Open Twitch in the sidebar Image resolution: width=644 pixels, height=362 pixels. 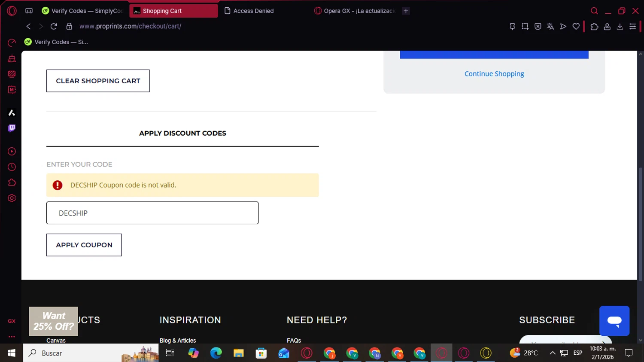tap(12, 128)
